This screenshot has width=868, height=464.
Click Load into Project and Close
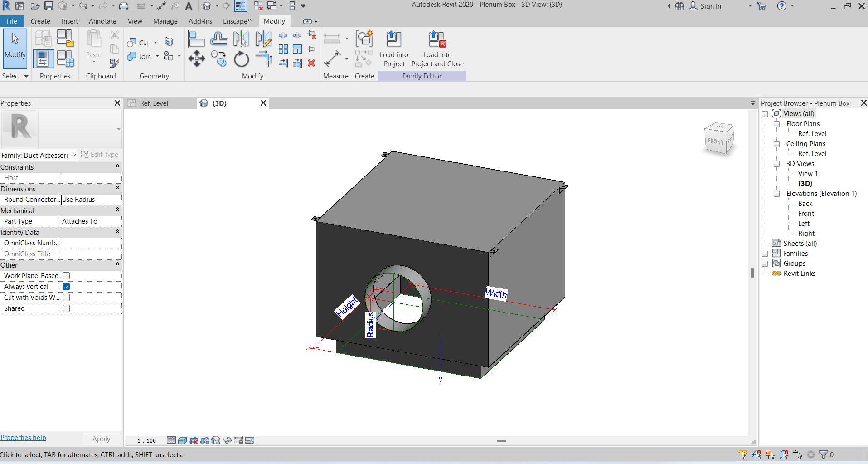pyautogui.click(x=437, y=49)
